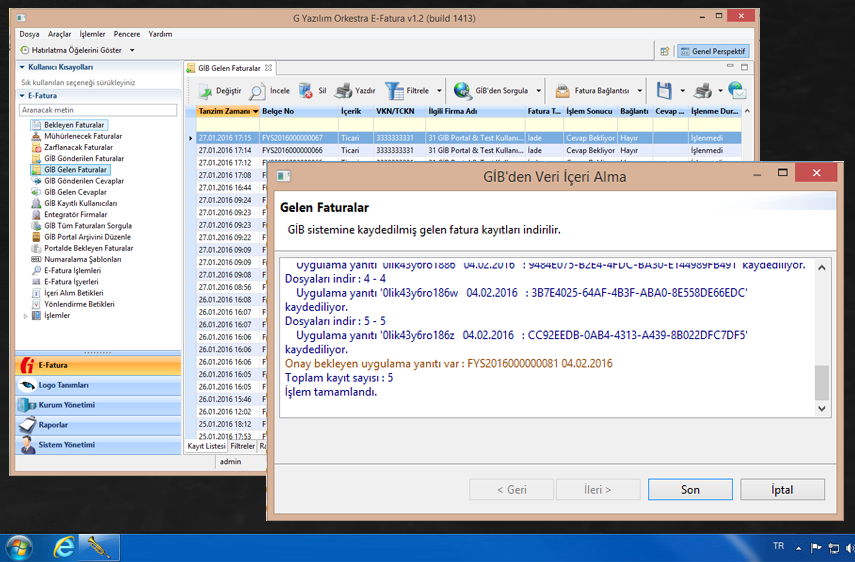
Task: Switch to the Filtreler bottom tab
Action: click(243, 446)
